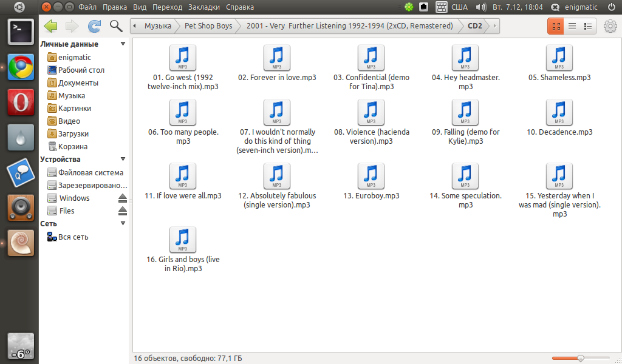Open the volume indicator in top panel

[481, 7]
